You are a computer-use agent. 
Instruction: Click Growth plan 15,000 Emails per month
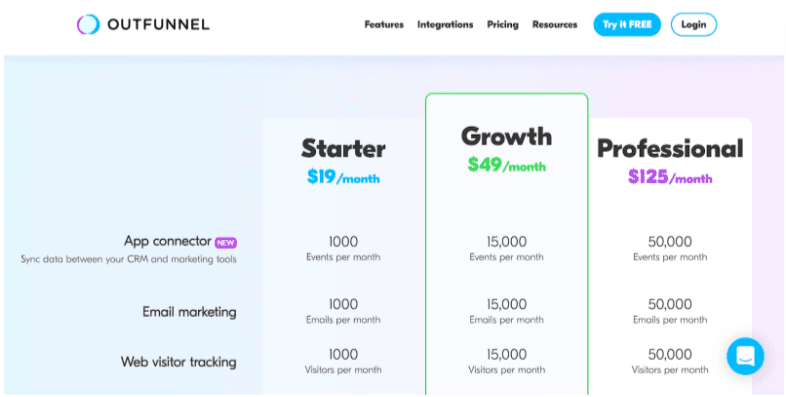coord(506,311)
